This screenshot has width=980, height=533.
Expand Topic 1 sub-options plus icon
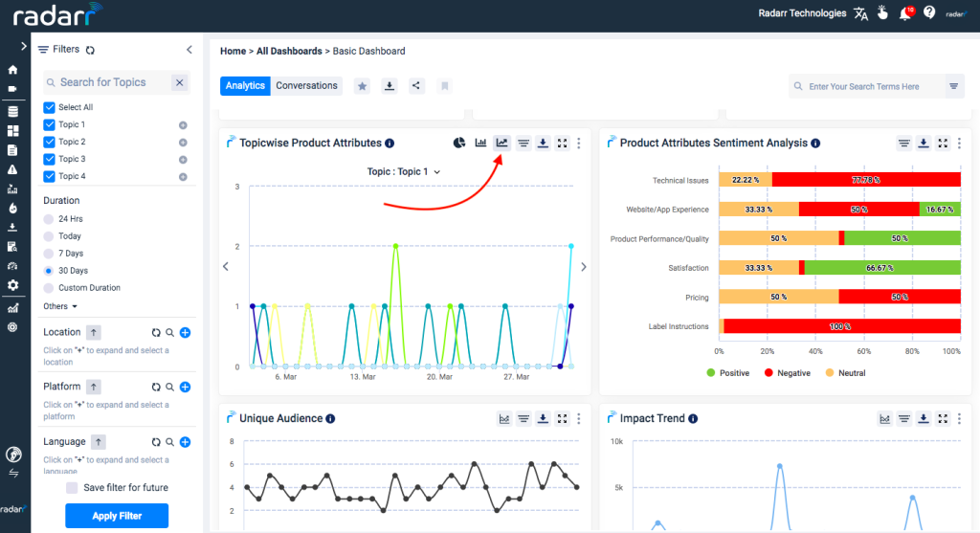coord(183,125)
